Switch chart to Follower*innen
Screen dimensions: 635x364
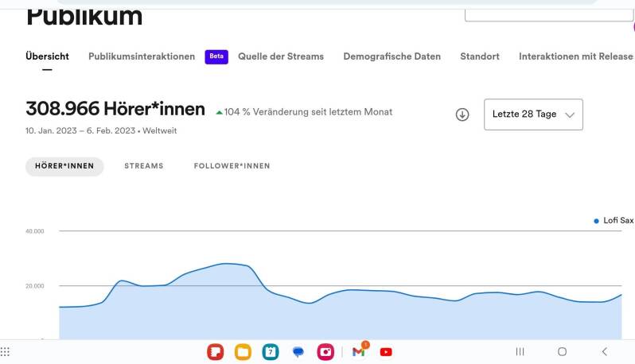(x=232, y=166)
